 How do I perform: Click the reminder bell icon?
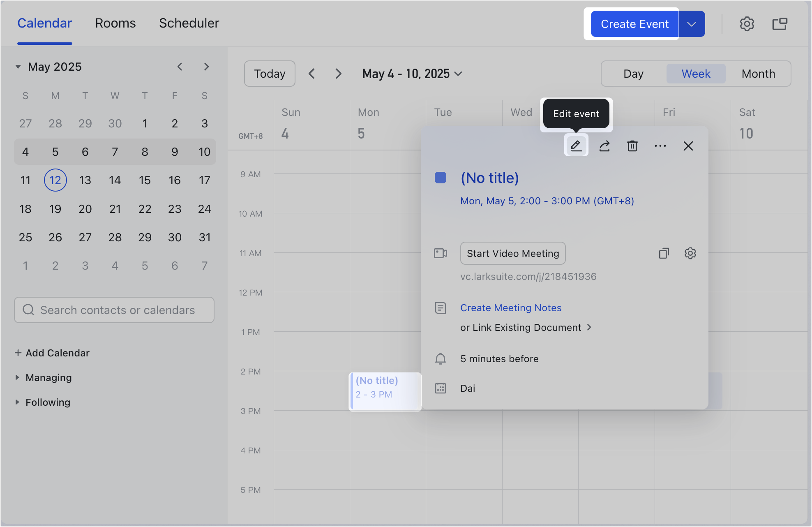click(x=441, y=359)
